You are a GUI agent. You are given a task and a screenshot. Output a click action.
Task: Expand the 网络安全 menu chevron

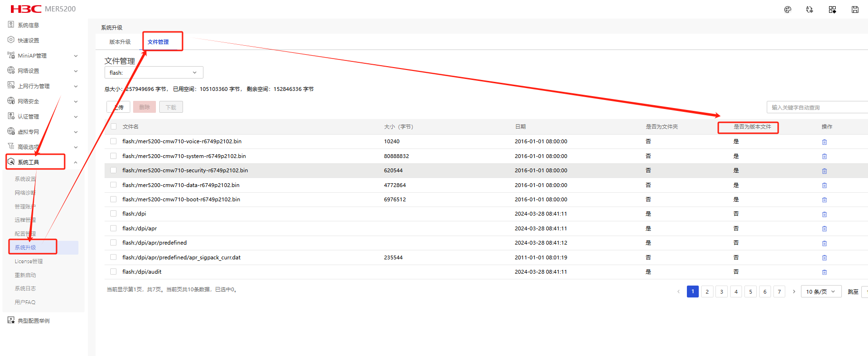click(x=76, y=101)
